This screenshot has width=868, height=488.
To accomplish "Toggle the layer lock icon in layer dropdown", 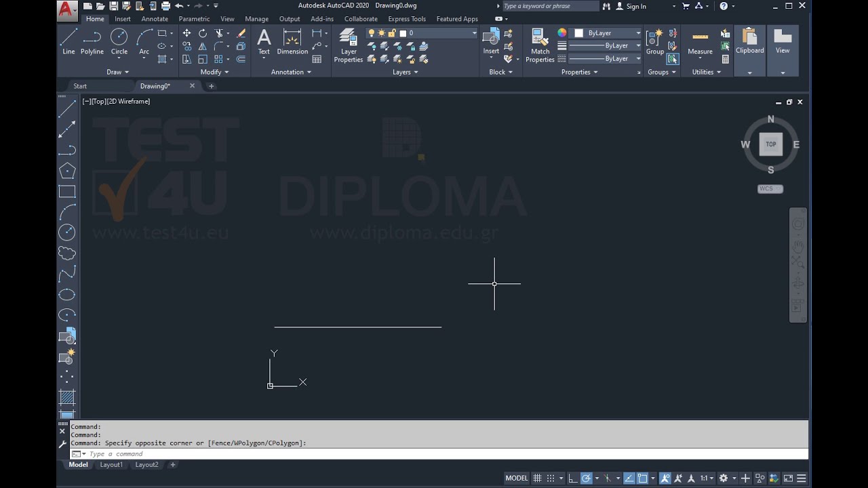I will (392, 33).
